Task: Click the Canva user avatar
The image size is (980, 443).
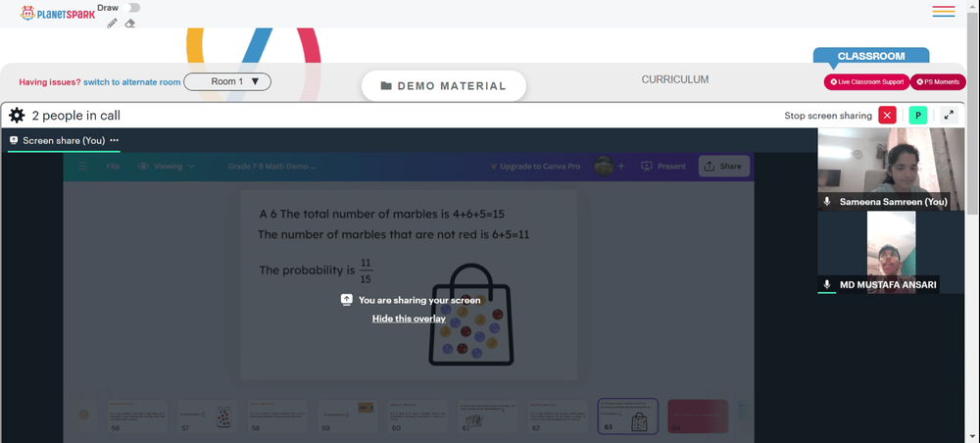Action: (604, 167)
